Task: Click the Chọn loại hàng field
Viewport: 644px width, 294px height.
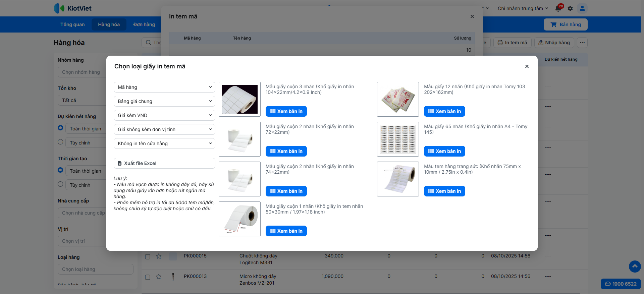Action: [95, 269]
